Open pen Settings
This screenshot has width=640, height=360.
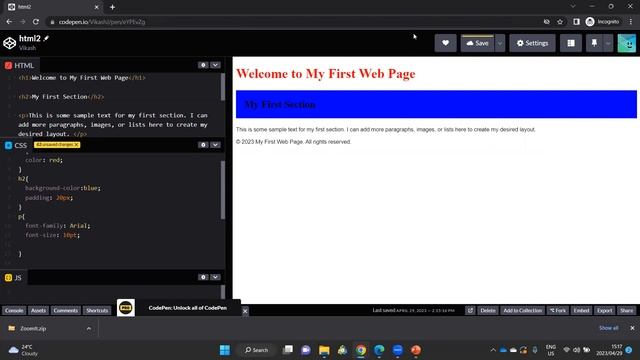(532, 43)
